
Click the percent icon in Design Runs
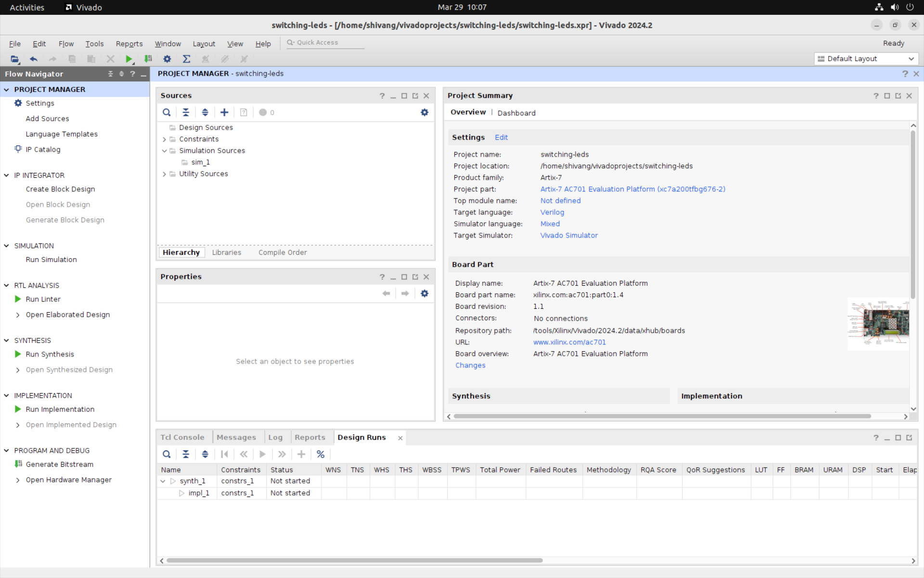click(x=321, y=454)
